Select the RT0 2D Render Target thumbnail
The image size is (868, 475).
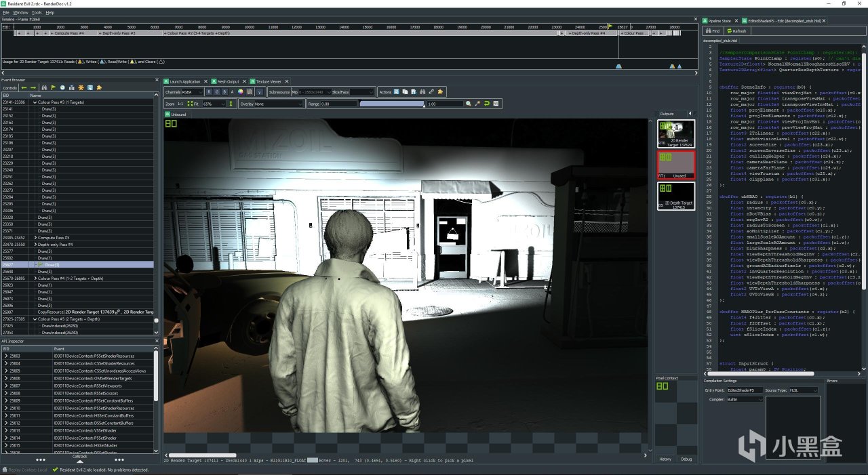click(676, 133)
